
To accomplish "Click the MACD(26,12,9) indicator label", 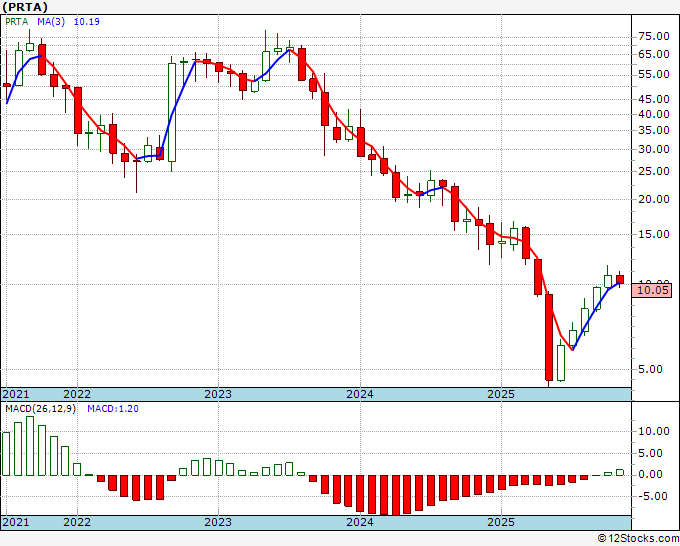I will point(41,409).
